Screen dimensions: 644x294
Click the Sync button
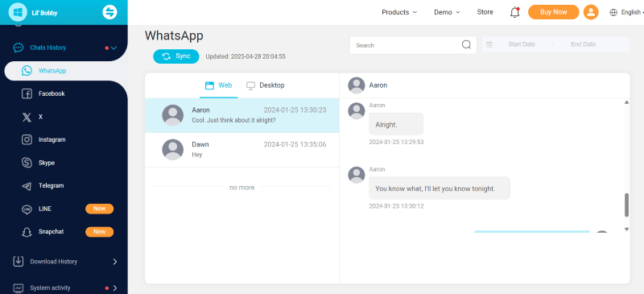176,56
